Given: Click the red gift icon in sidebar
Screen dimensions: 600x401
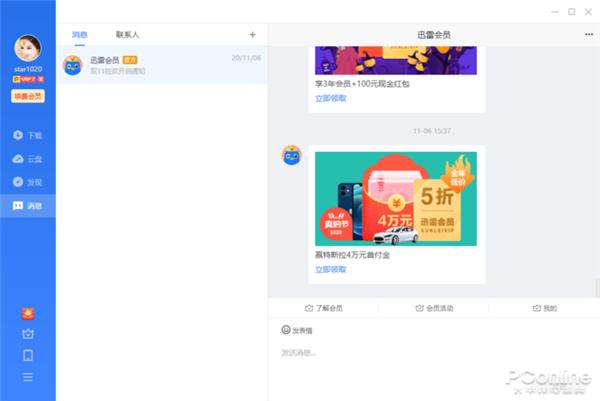Looking at the screenshot, I should (x=28, y=313).
